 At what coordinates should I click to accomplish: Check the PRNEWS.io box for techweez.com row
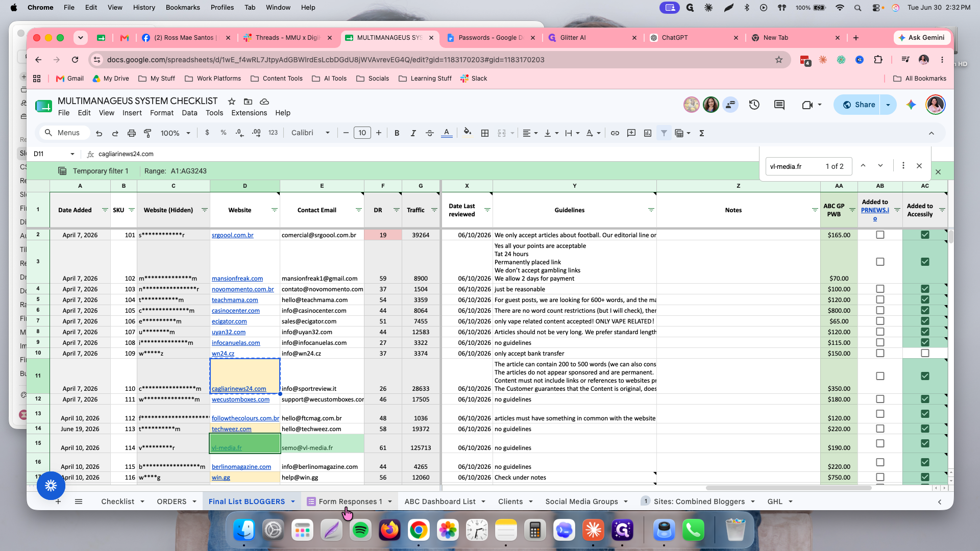(x=880, y=429)
